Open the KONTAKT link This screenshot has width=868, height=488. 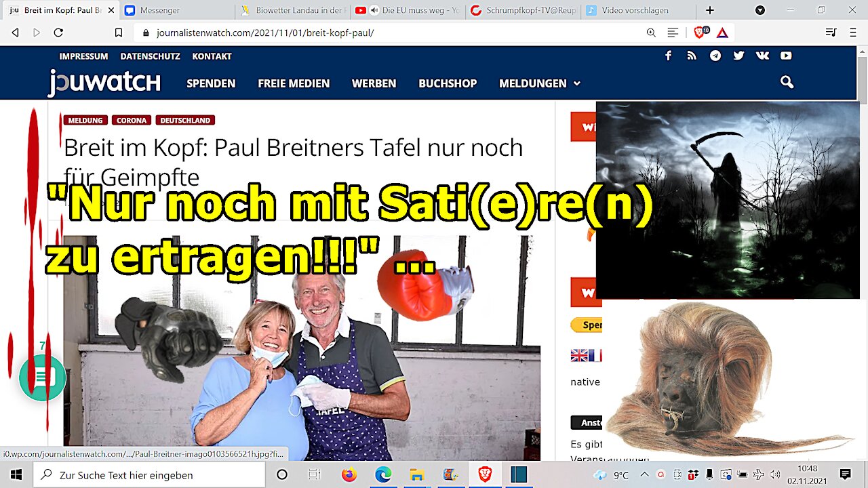[x=212, y=56]
